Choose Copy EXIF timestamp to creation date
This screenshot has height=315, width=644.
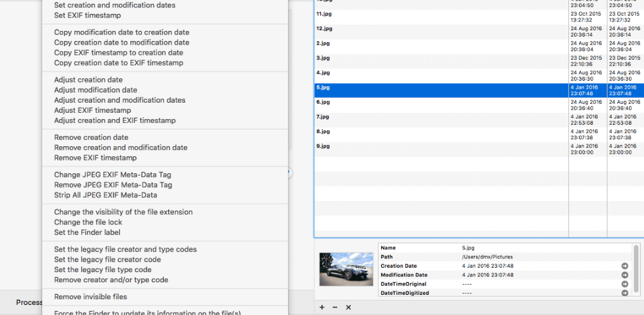[118, 52]
